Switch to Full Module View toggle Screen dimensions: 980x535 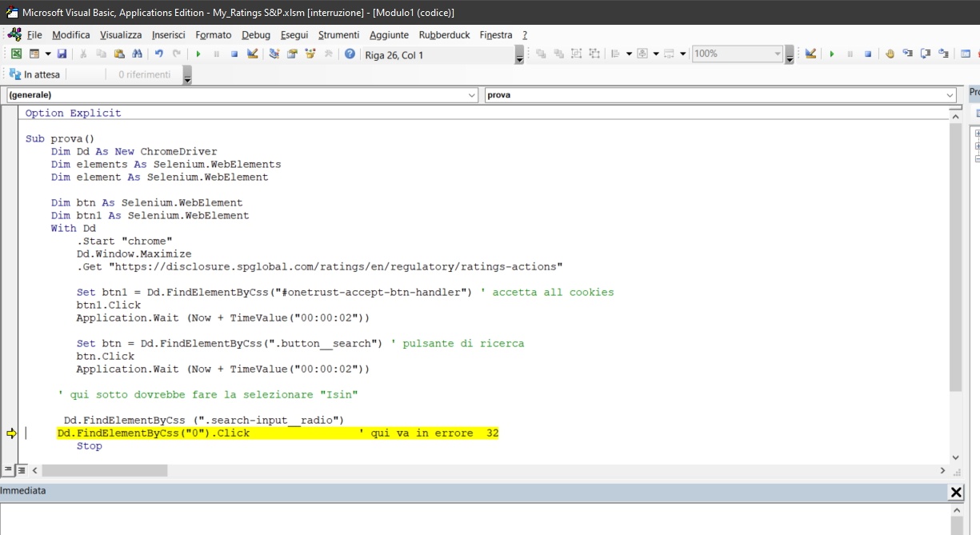click(x=22, y=469)
